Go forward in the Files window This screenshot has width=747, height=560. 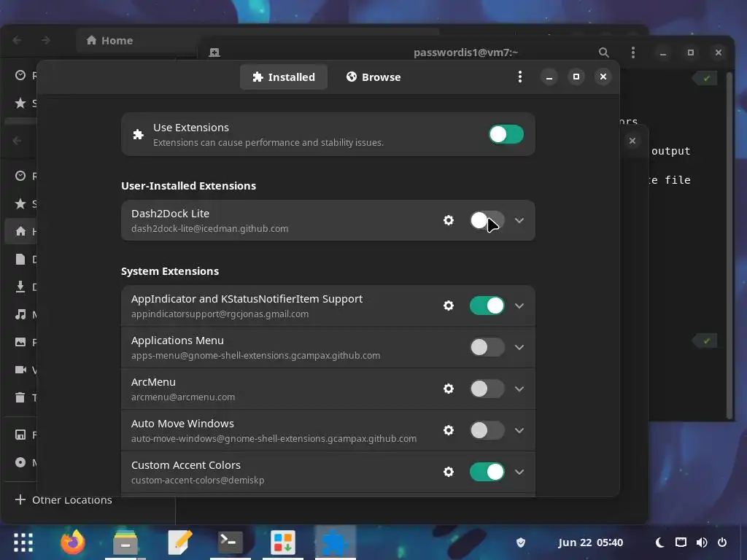point(46,41)
